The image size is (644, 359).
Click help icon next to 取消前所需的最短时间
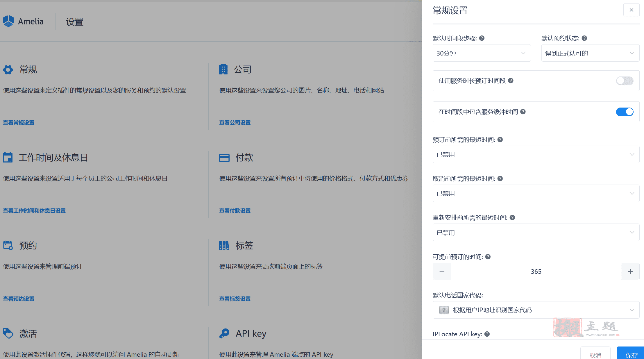coord(500,178)
